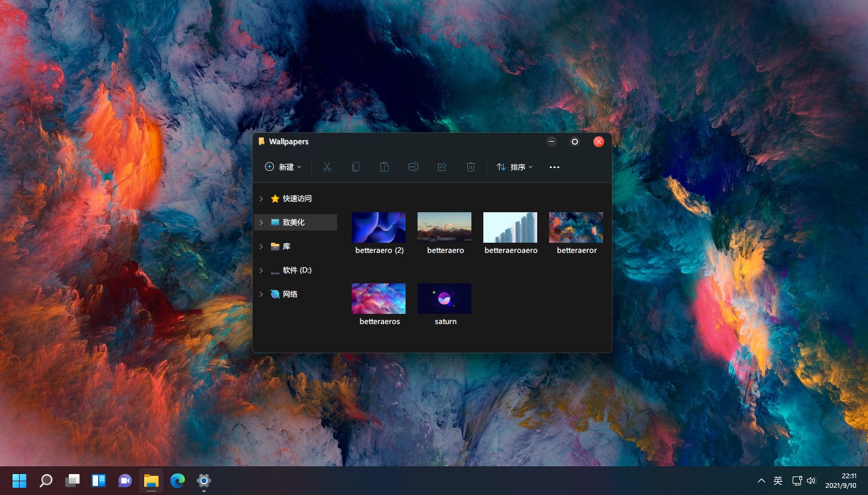
Task: Select 库 in the sidebar
Action: [281, 246]
